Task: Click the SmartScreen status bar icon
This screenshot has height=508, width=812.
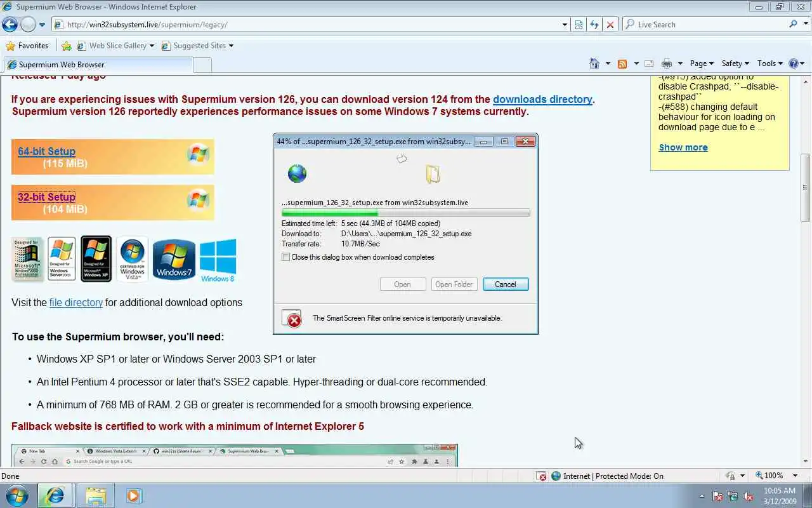Action: pyautogui.click(x=541, y=476)
